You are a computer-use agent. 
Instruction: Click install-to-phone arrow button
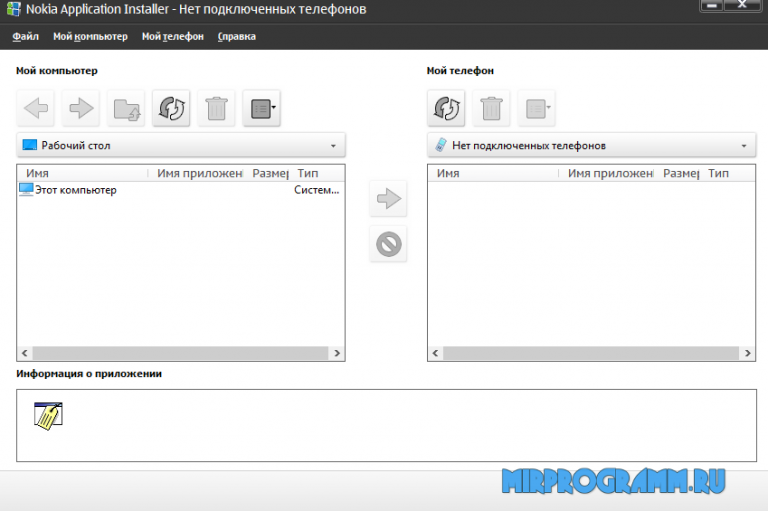(388, 198)
